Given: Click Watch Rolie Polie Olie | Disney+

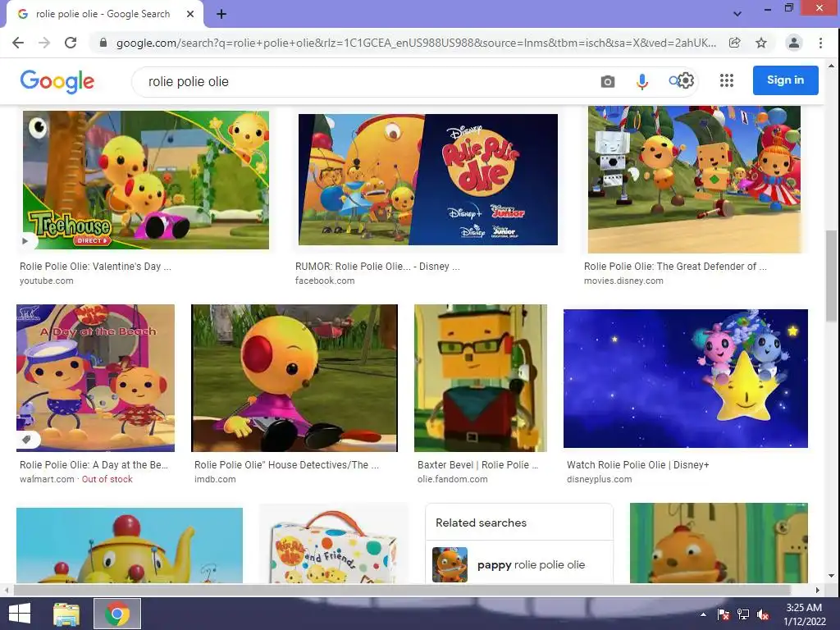Looking at the screenshot, I should point(637,464).
